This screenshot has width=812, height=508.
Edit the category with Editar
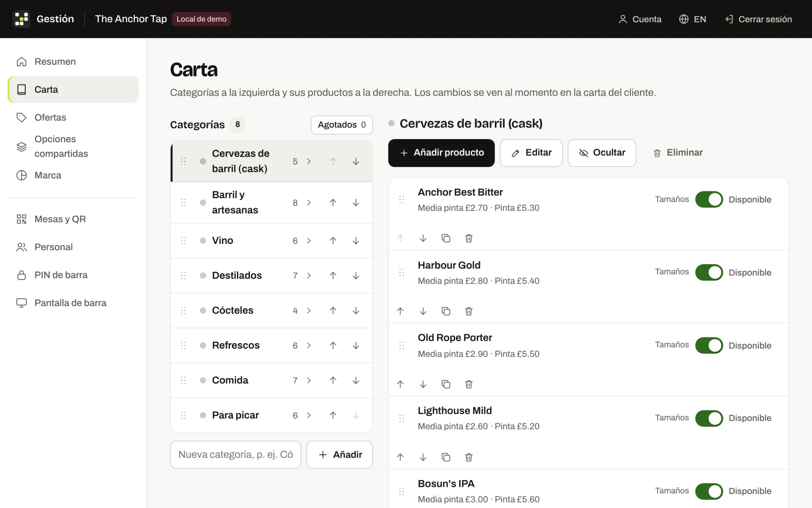(531, 153)
